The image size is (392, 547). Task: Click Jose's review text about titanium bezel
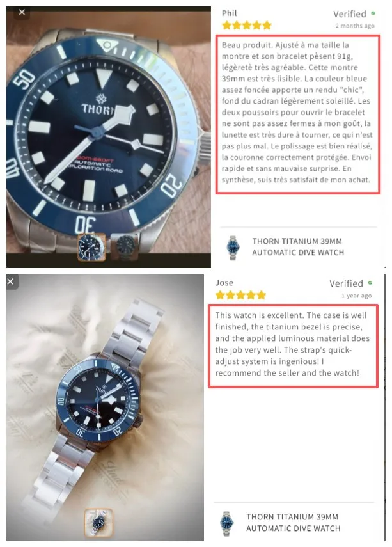[x=292, y=344]
